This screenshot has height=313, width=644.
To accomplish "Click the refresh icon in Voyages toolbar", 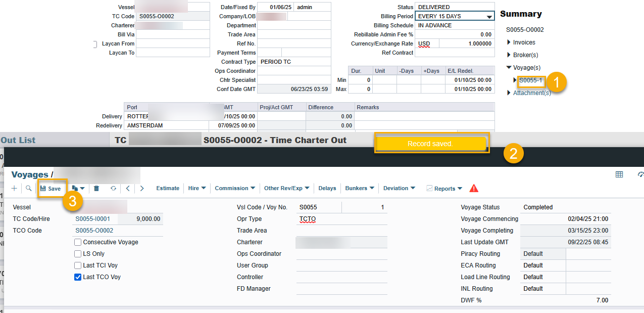I will click(113, 188).
